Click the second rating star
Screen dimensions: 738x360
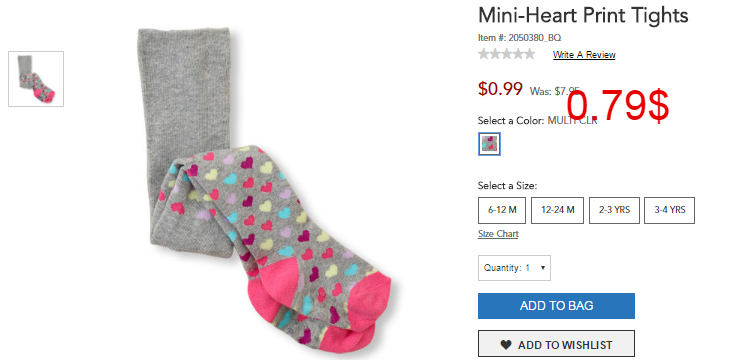[495, 54]
